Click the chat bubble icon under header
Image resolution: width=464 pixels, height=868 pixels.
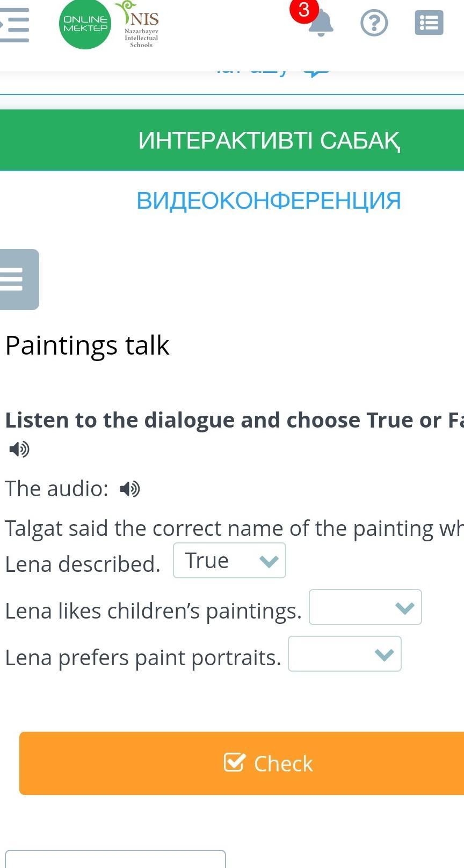[316, 73]
